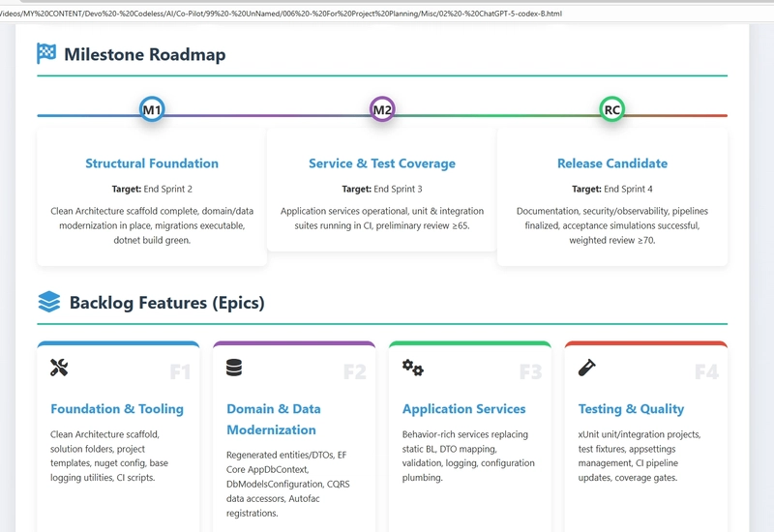Click the browser address bar URL
The width and height of the screenshot is (774, 532).
(281, 14)
